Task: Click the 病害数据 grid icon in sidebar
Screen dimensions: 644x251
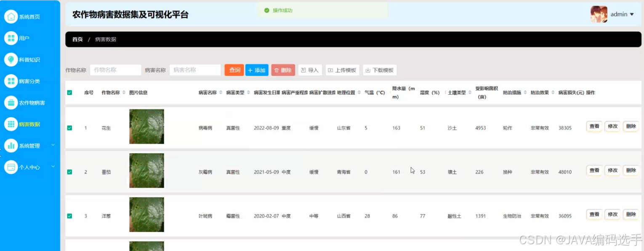Action: click(11, 124)
